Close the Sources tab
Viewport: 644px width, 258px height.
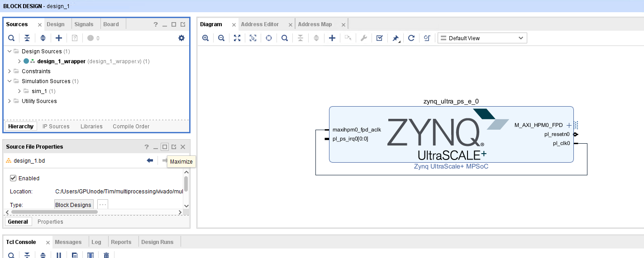(x=40, y=25)
